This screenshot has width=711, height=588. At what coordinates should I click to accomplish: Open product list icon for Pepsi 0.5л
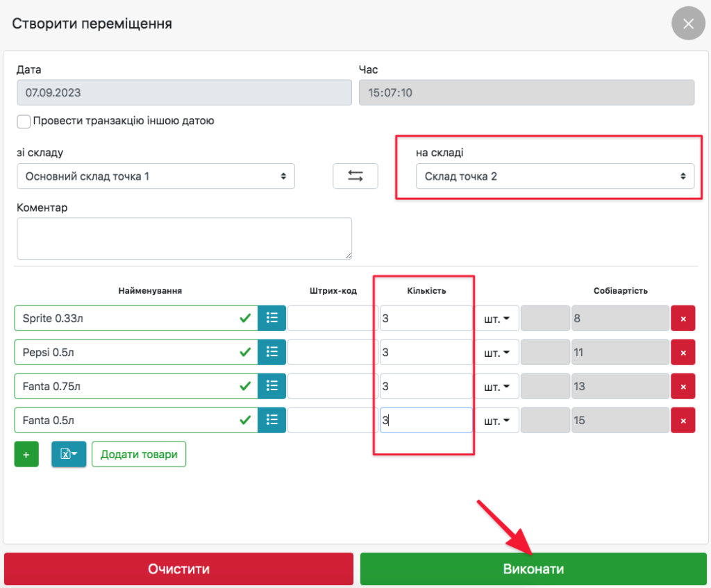point(271,352)
